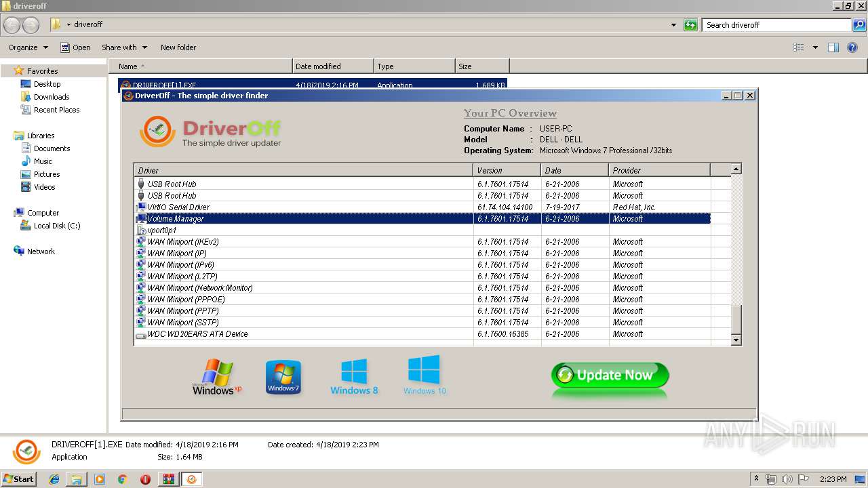Select the Windows 7 logo icon

click(x=283, y=378)
